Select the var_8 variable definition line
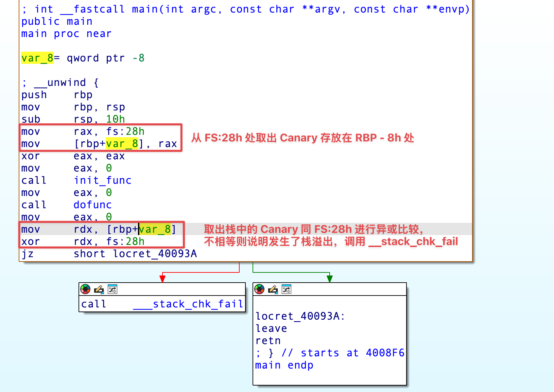Screen dimensions: 554x392 (83, 58)
